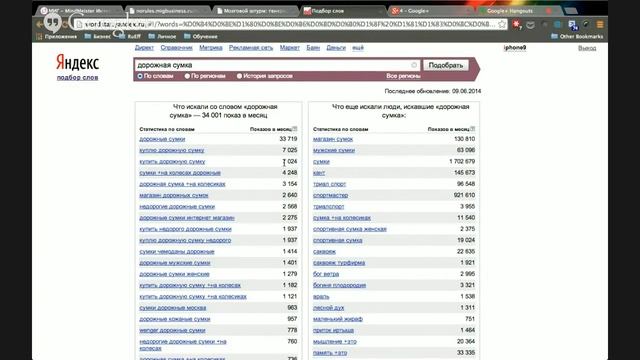Open Метрика in top navigation
Viewport: 640px width, 360px height.
211,48
